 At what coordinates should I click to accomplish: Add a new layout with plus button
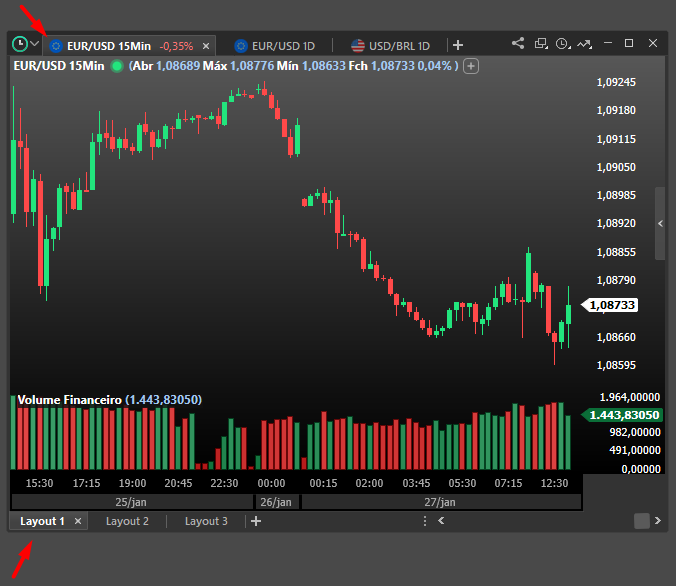pos(256,521)
